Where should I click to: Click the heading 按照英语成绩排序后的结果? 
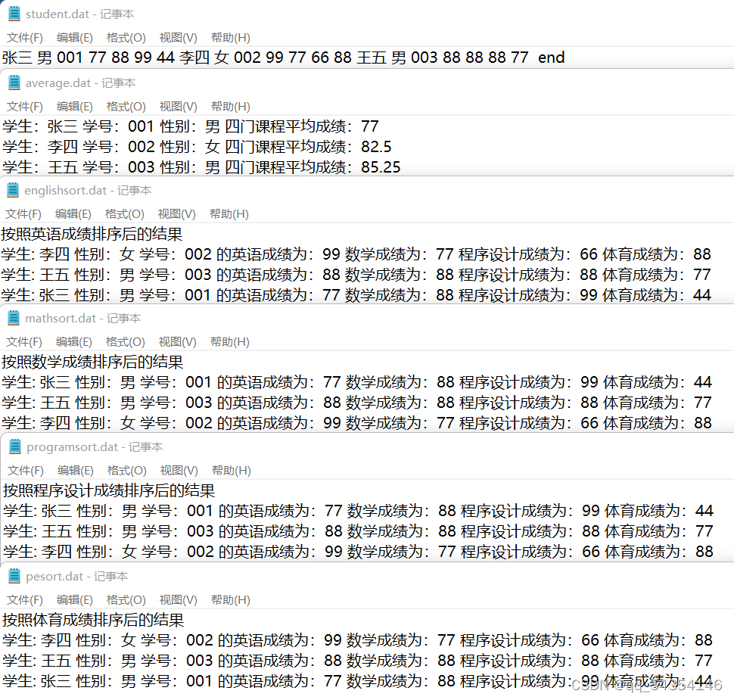click(92, 234)
